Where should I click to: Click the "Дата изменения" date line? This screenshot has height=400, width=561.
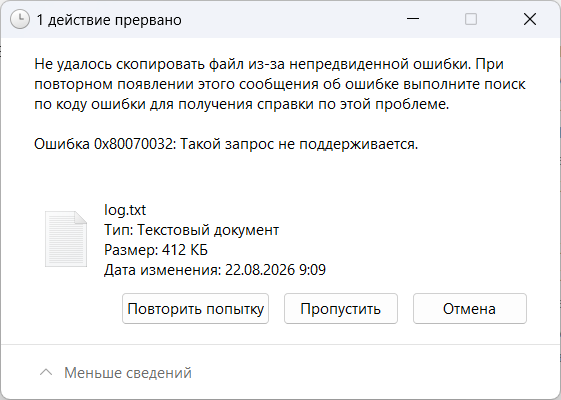[215, 270]
